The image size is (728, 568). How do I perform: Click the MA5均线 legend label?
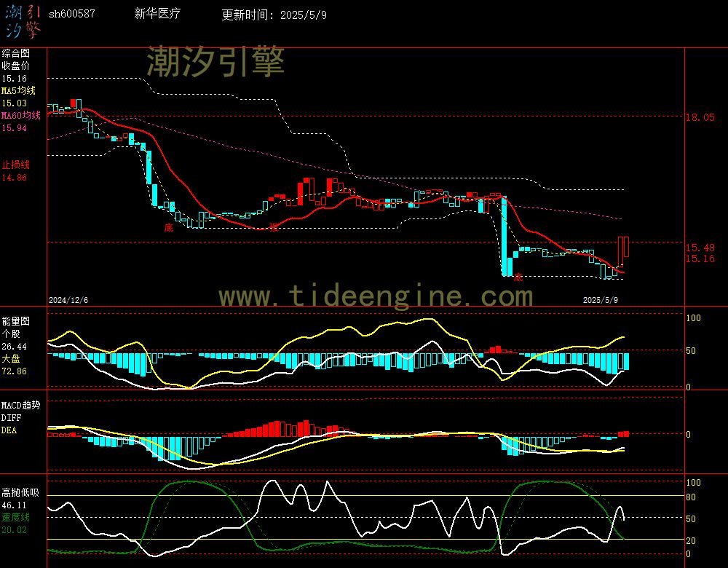[x=19, y=90]
